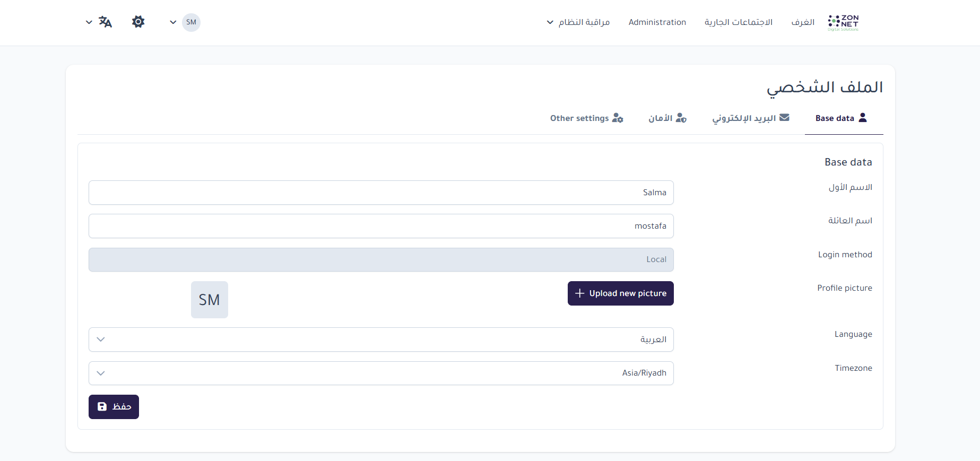Click the person icon beside Base data

(x=863, y=118)
